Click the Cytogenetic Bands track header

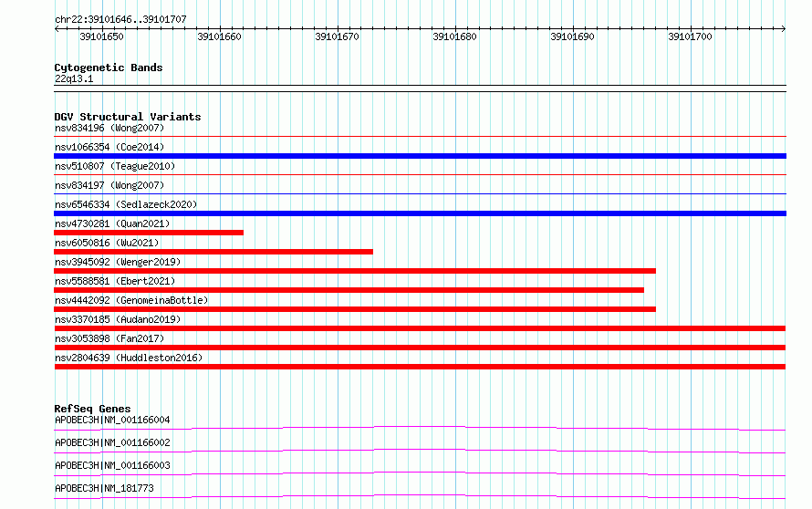pos(109,68)
